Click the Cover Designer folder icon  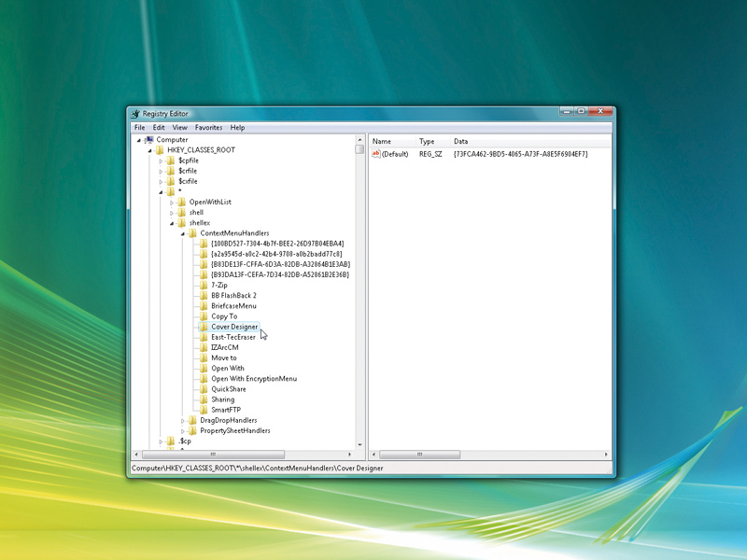(x=204, y=327)
